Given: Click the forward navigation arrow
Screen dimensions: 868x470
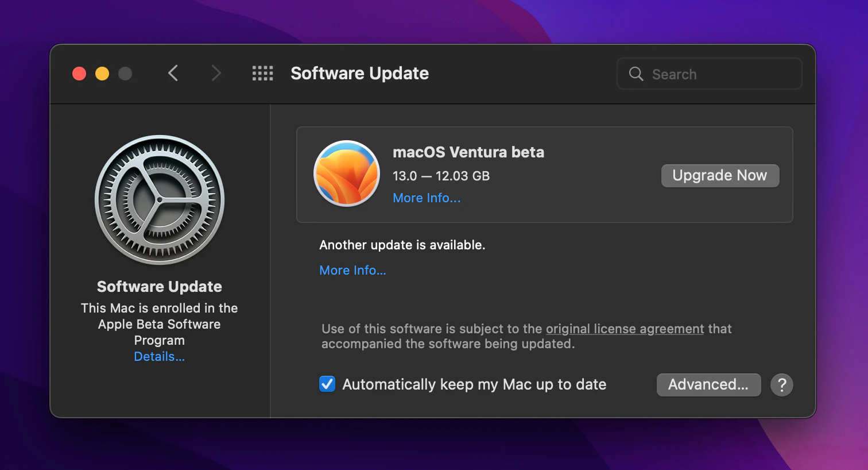Looking at the screenshot, I should tap(216, 73).
